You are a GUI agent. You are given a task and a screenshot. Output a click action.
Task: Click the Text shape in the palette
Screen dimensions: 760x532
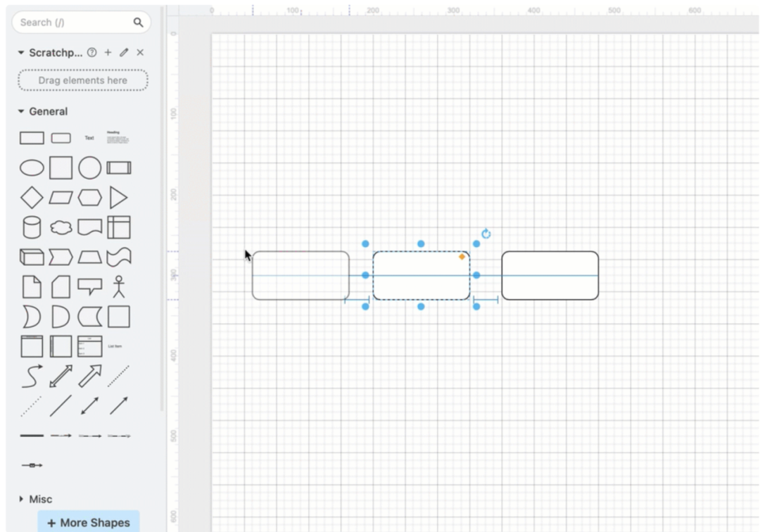(x=89, y=138)
